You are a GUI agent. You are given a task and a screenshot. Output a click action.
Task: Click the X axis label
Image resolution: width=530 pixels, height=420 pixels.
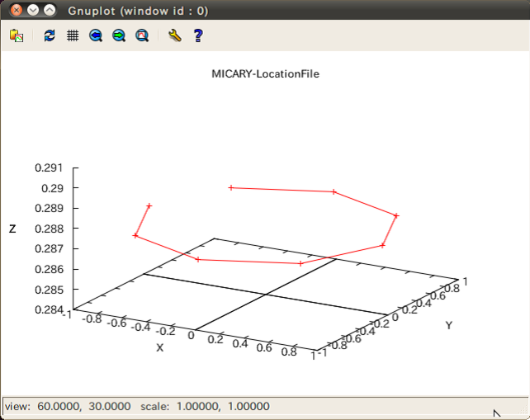[160, 347]
